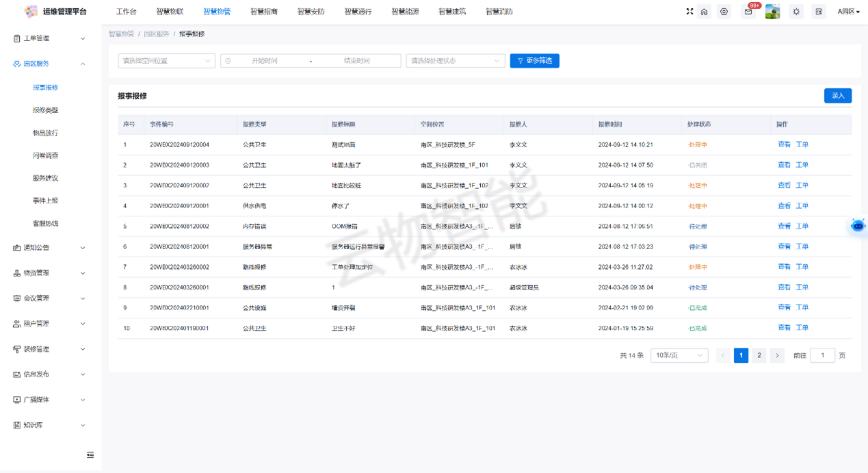Expand the 物资管理 sidebar group
Image resolution: width=868 pixels, height=473 pixels.
pyautogui.click(x=51, y=273)
